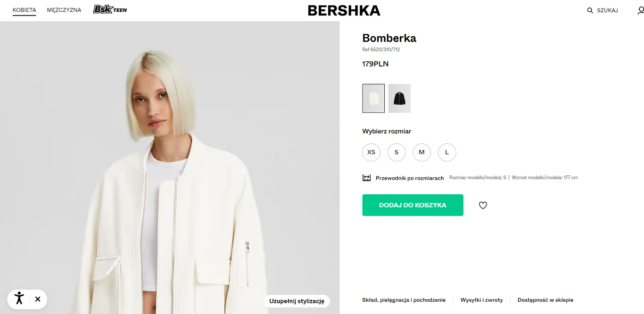Switch to the KOBIETA tab

coord(24,9)
